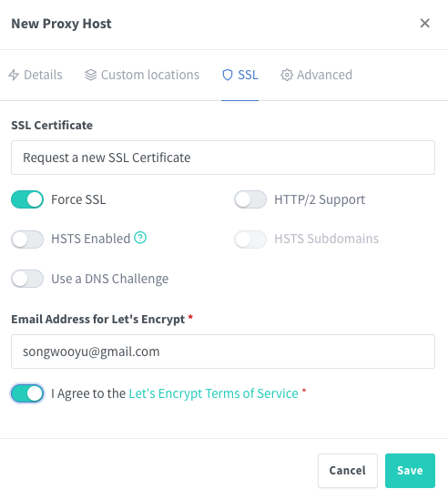Save the new proxy host

[410, 471]
